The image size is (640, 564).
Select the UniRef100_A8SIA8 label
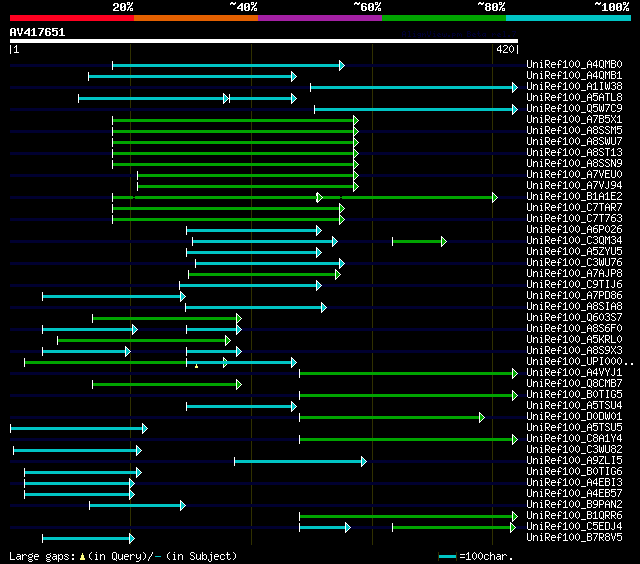pos(574,307)
